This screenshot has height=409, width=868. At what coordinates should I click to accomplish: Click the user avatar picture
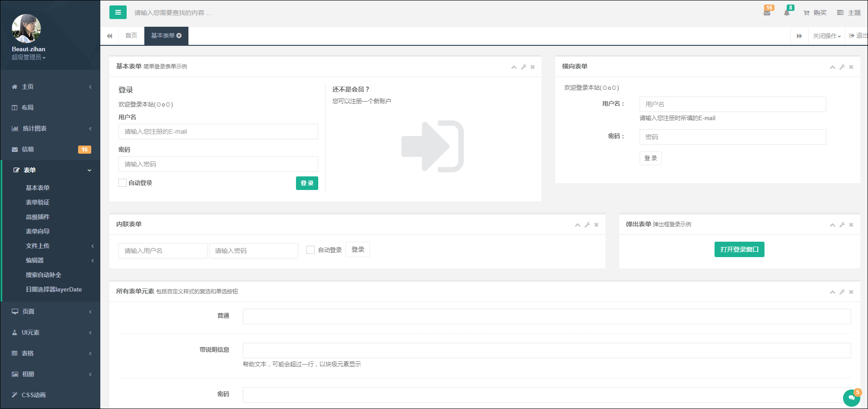point(26,29)
